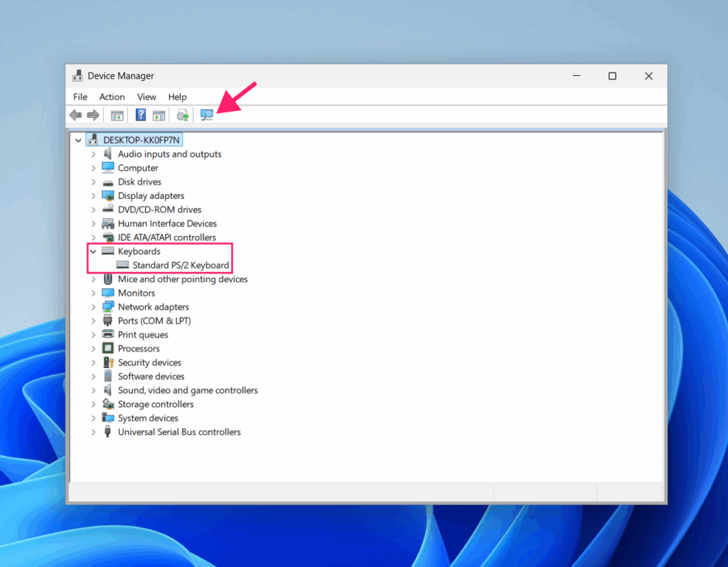Select the Standard PS/2 Keyboard entry
This screenshot has width=728, height=567.
[181, 265]
